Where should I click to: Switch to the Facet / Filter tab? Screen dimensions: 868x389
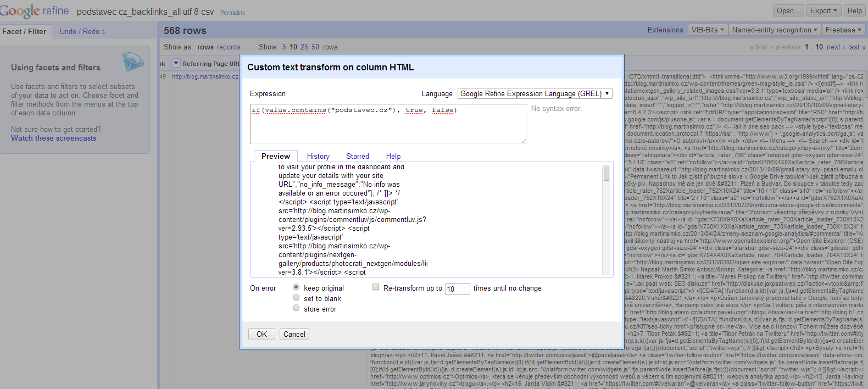point(24,31)
